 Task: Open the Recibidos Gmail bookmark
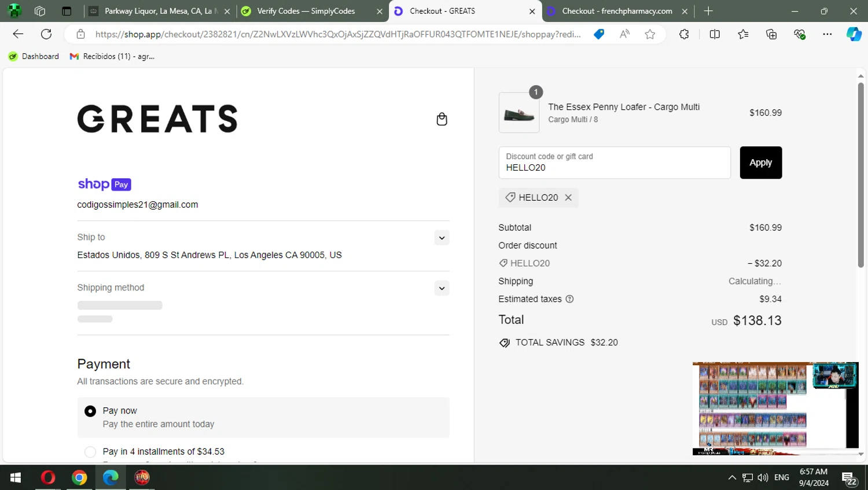coord(112,56)
